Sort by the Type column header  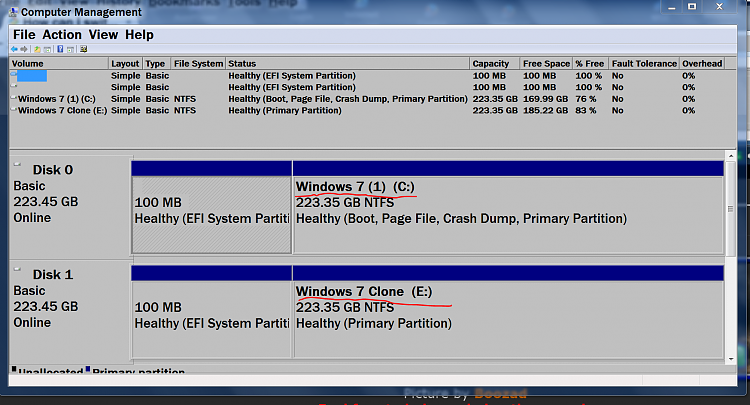pos(156,64)
